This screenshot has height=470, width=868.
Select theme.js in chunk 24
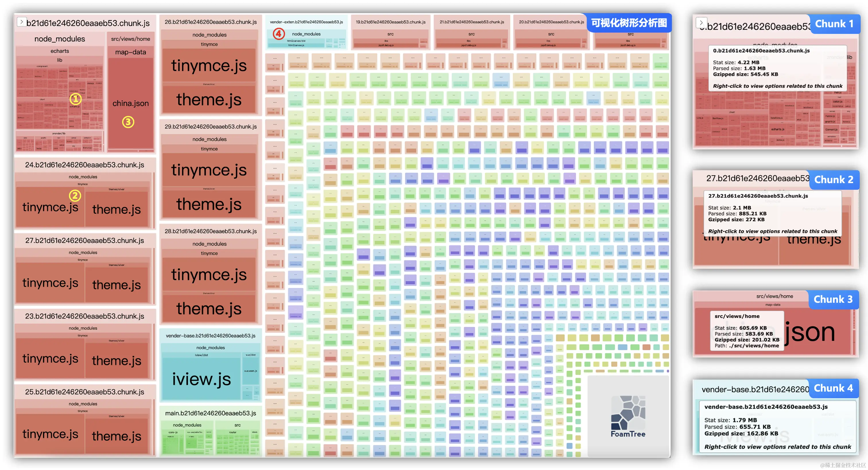click(x=117, y=209)
